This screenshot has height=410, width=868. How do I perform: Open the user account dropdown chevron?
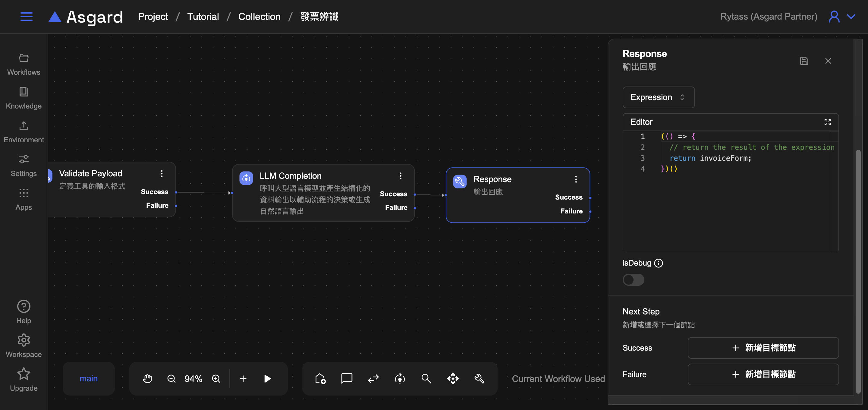(x=851, y=17)
